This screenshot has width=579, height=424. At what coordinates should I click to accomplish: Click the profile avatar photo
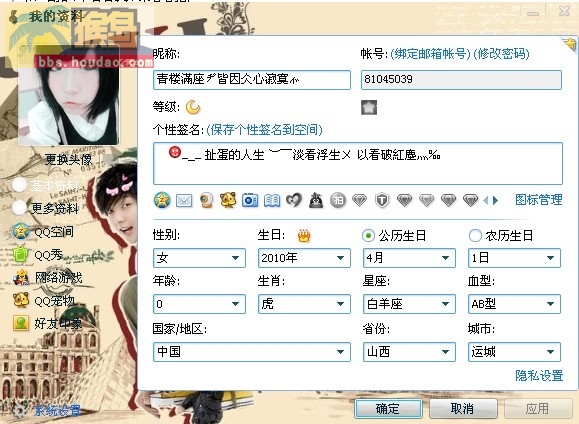click(x=69, y=96)
